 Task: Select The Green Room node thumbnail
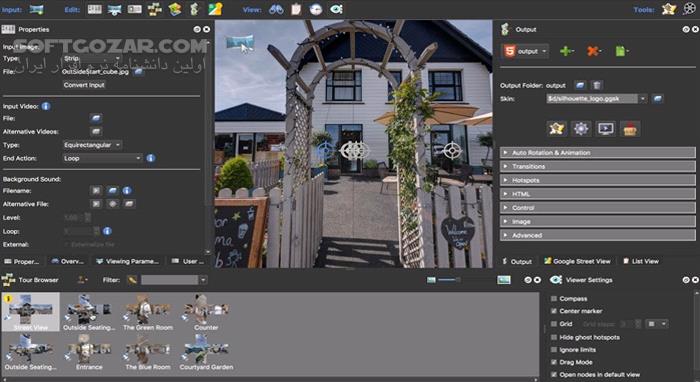pyautogui.click(x=148, y=312)
